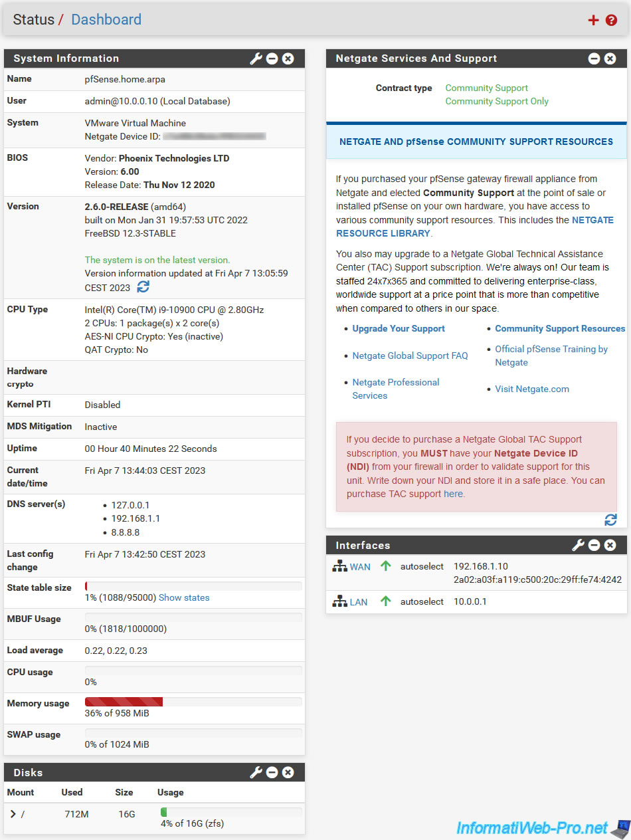Open Interfaces widget settings wrench
Image resolution: width=631 pixels, height=840 pixels.
click(x=578, y=545)
